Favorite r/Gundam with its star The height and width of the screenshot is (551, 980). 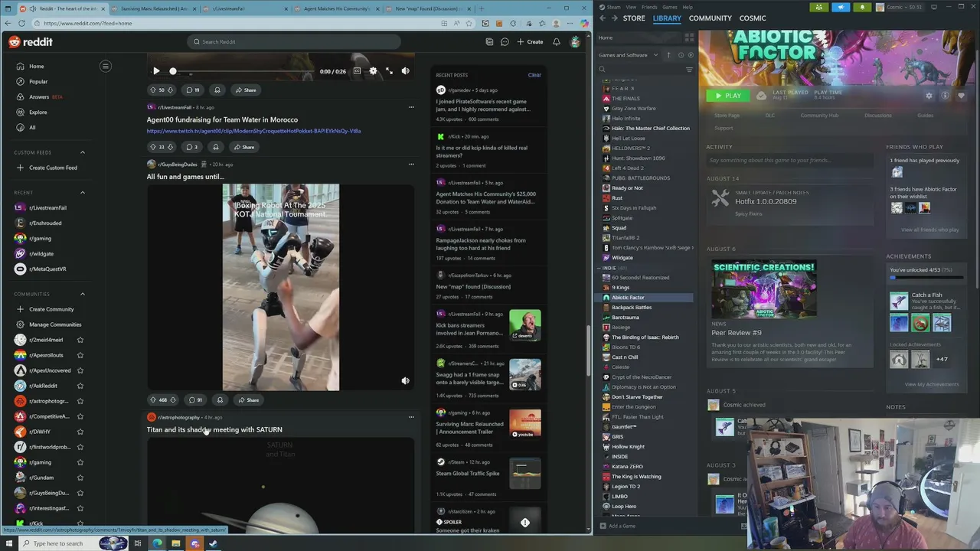[80, 478]
